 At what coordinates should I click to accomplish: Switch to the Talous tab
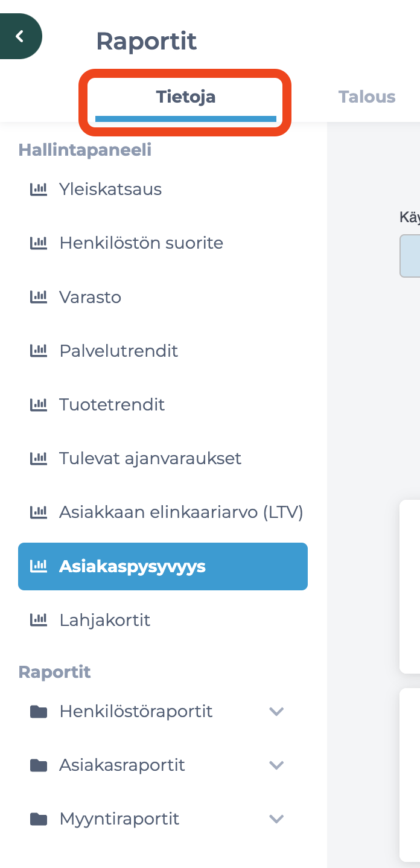point(367,97)
